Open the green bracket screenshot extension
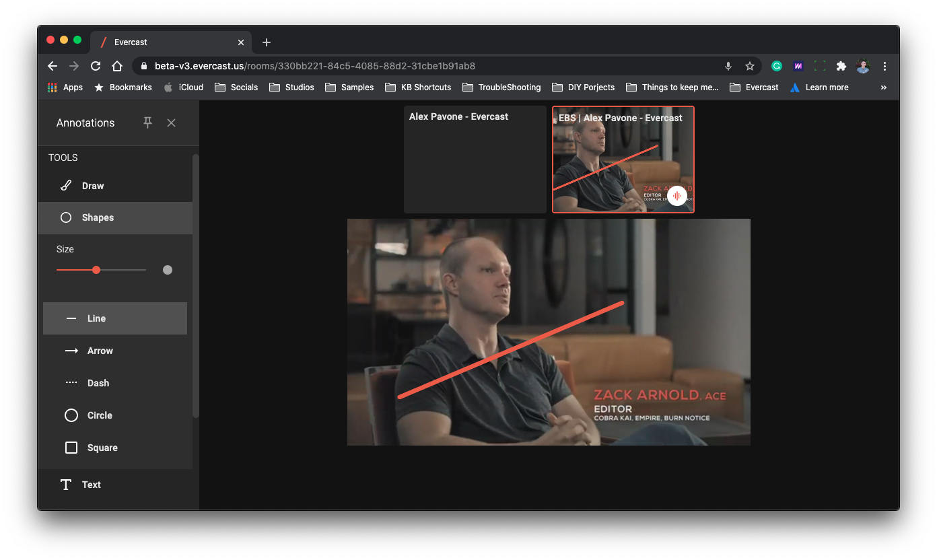937x560 pixels. pyautogui.click(x=820, y=66)
